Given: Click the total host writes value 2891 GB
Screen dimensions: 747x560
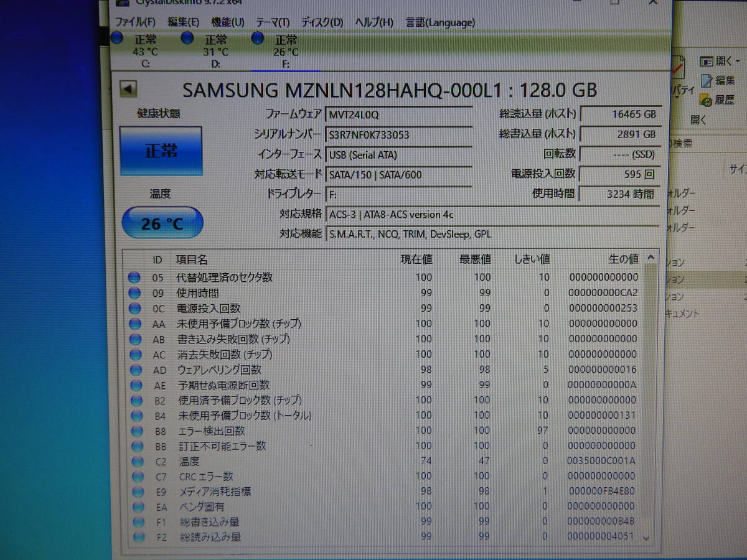Looking at the screenshot, I should pyautogui.click(x=620, y=134).
